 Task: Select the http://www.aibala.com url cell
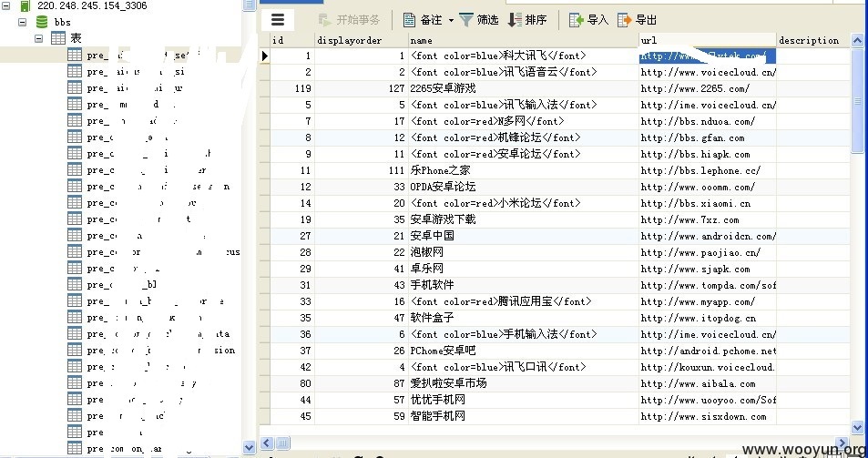[708, 383]
